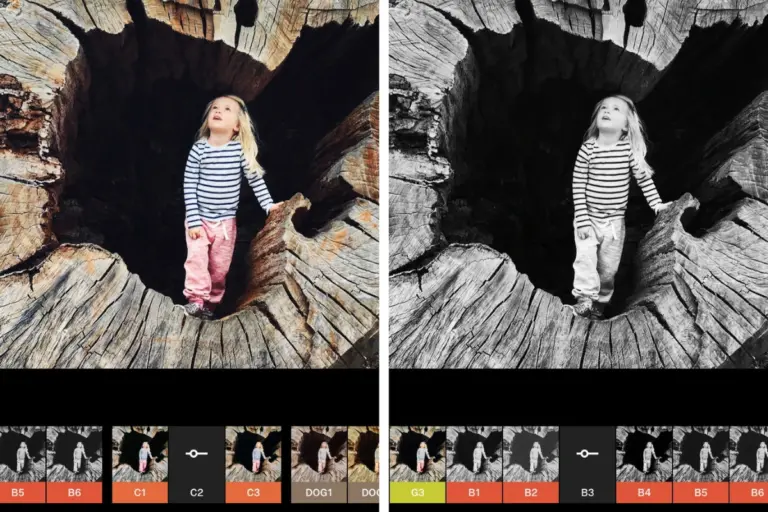The width and height of the screenshot is (768, 512).
Task: Open the B3 filter strength slider icon
Action: (587, 454)
